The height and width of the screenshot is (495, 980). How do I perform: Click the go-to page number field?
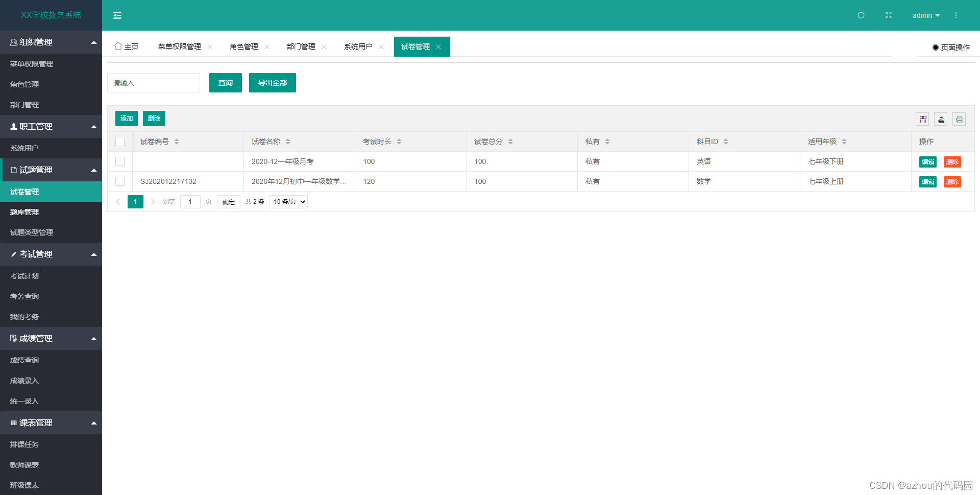(x=190, y=202)
